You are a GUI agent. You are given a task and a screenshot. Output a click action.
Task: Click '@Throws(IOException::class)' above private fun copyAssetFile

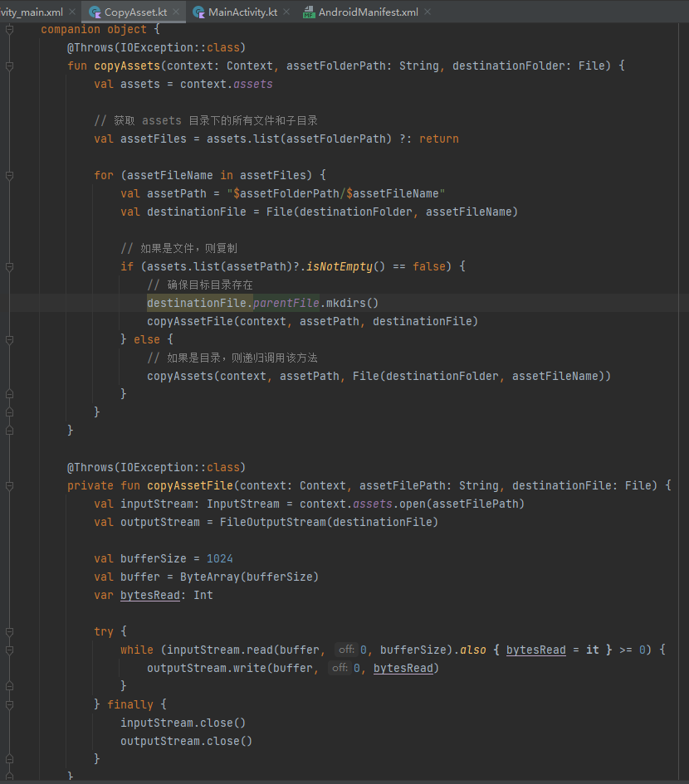(157, 468)
